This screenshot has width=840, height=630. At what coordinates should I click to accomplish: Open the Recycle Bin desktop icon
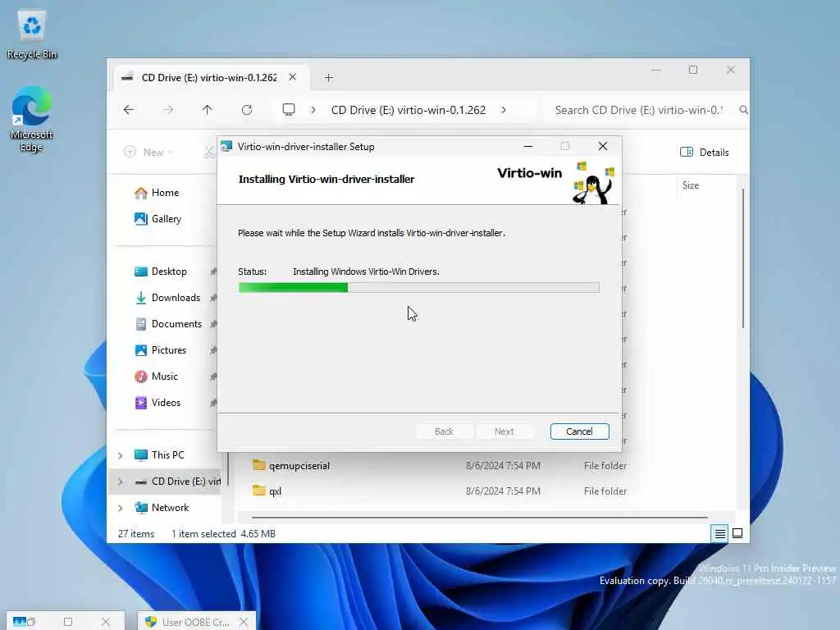pos(32,34)
